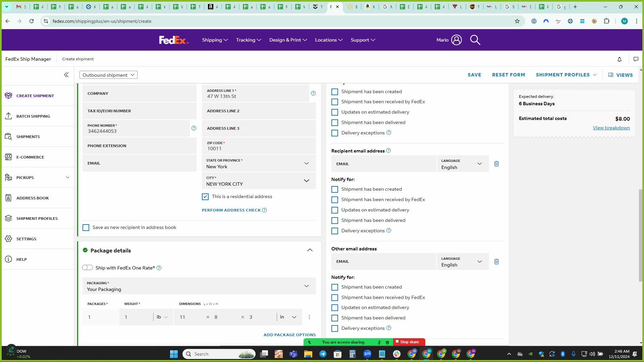The width and height of the screenshot is (644, 362).
Task: Open the Shipping menu
Action: (215, 40)
